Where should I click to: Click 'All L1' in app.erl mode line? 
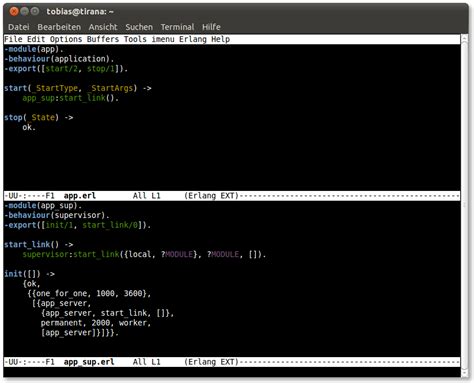147,196
